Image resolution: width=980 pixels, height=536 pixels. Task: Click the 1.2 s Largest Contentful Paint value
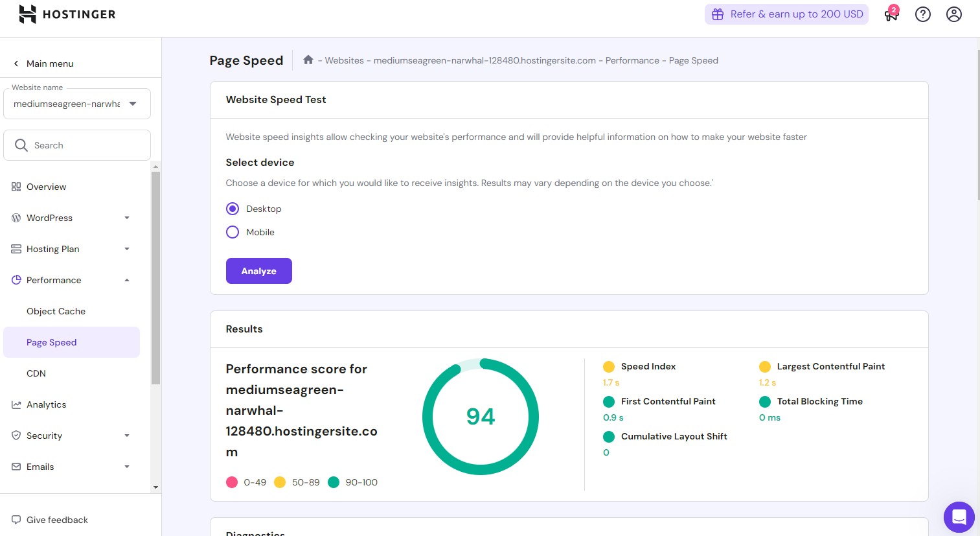(x=768, y=382)
